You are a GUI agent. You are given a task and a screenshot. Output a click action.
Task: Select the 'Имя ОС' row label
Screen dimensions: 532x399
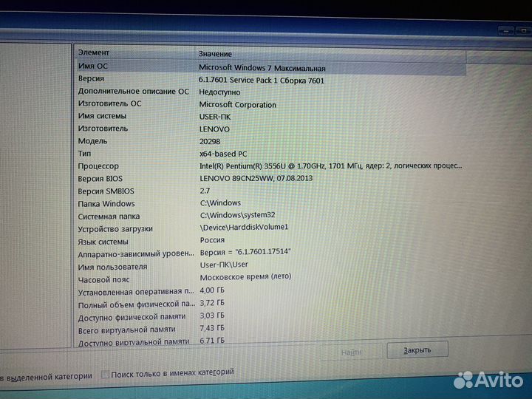point(92,66)
